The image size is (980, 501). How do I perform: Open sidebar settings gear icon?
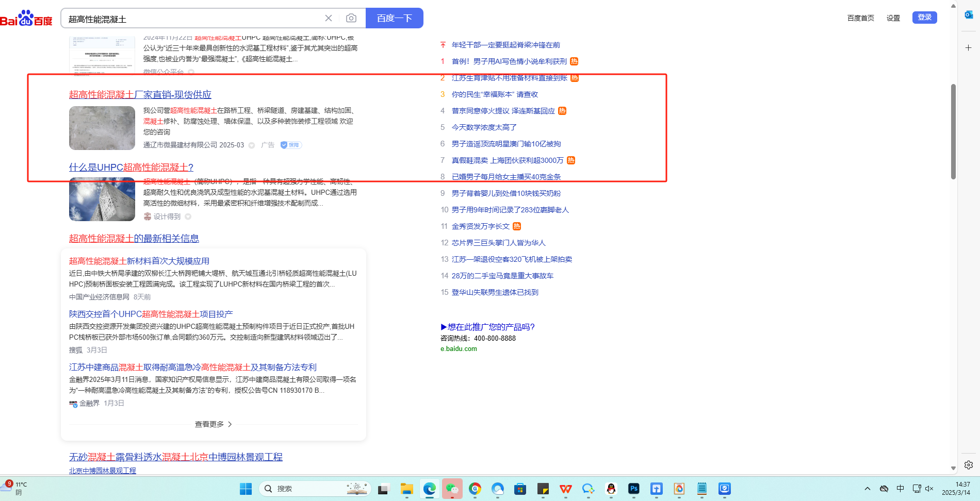[x=969, y=465]
